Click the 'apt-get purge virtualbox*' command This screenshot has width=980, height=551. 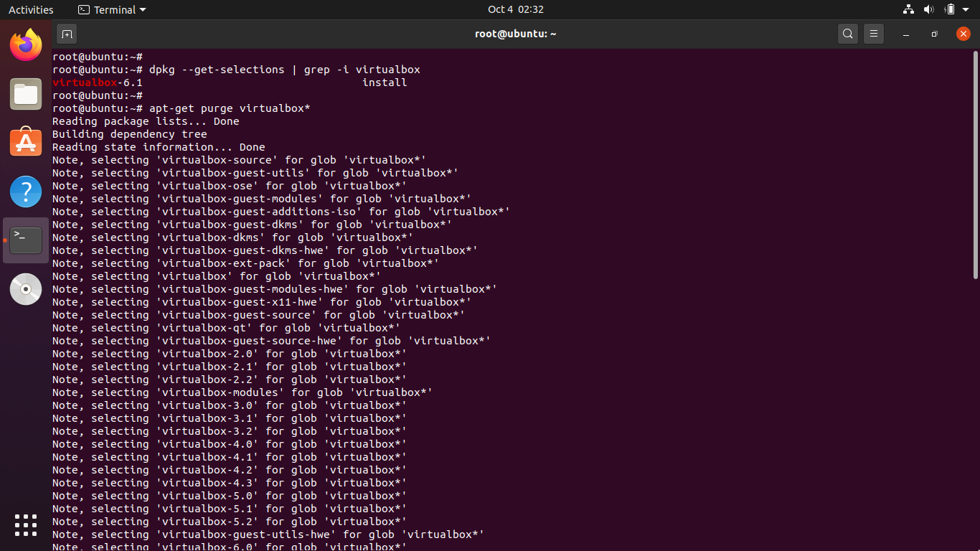click(230, 108)
